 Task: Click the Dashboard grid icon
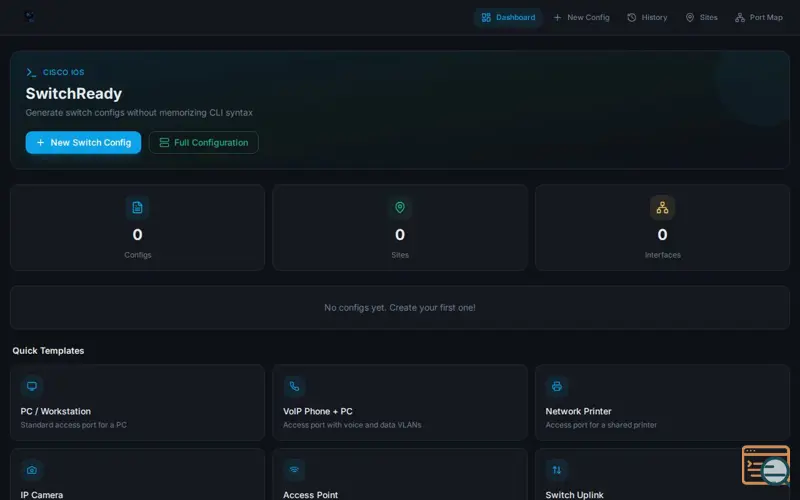tap(486, 17)
